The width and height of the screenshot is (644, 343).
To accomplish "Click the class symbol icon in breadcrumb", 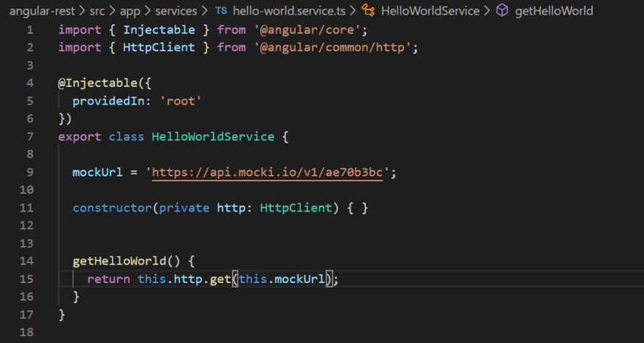I will (x=368, y=11).
